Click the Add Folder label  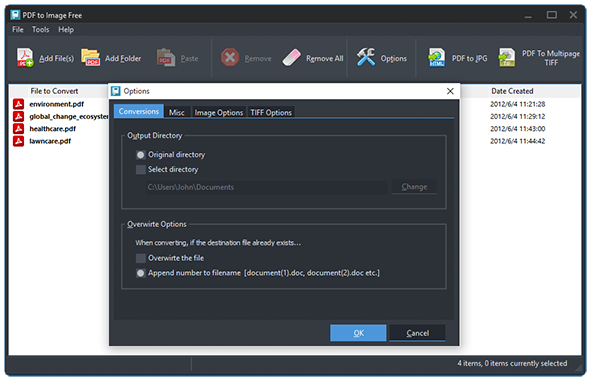coord(123,58)
